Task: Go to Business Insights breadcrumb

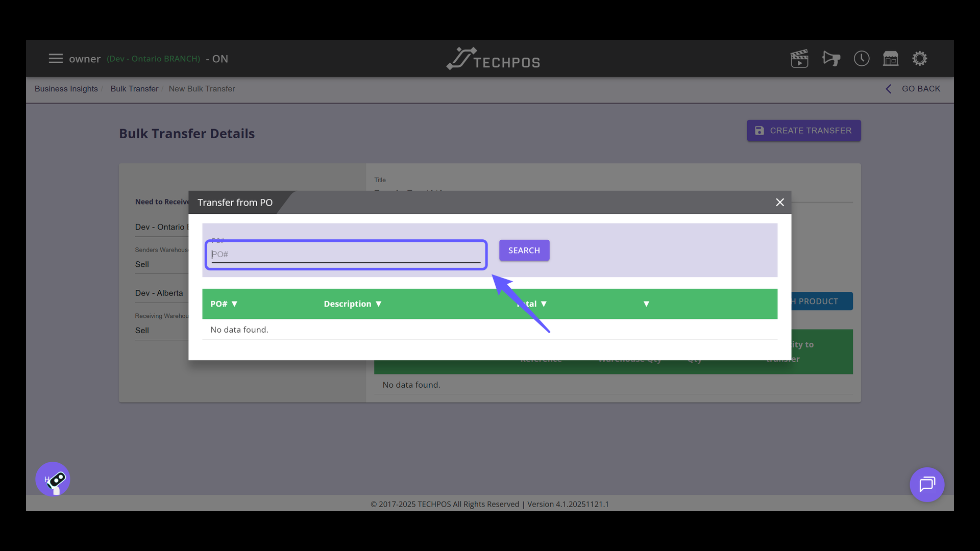Action: 66,89
